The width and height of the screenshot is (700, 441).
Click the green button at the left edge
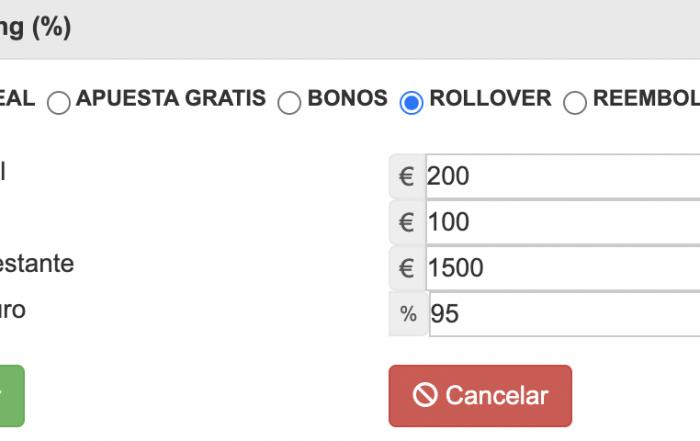coord(12,396)
